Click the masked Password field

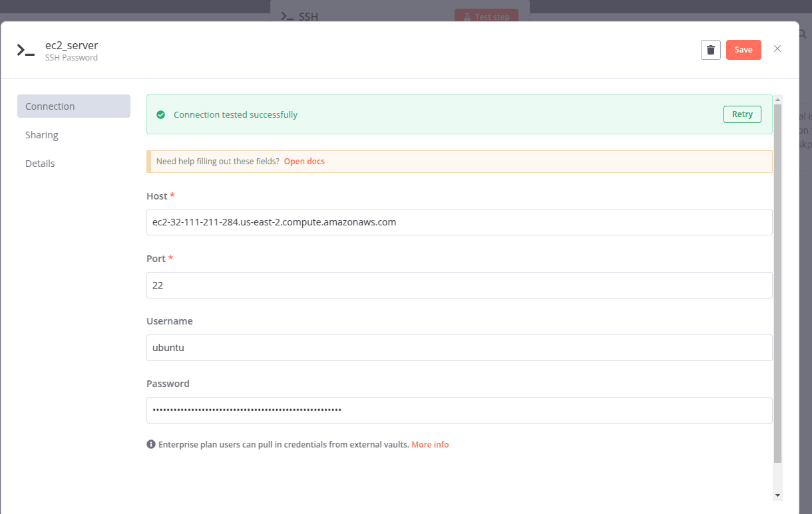459,410
